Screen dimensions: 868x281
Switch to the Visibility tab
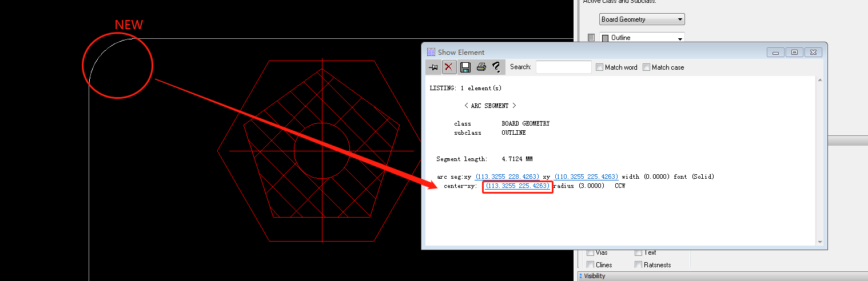pyautogui.click(x=594, y=276)
